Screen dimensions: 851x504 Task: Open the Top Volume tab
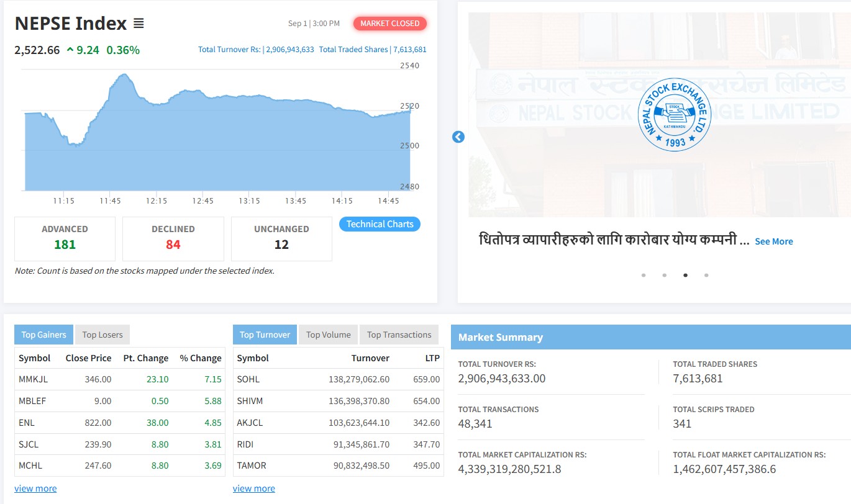pyautogui.click(x=328, y=335)
